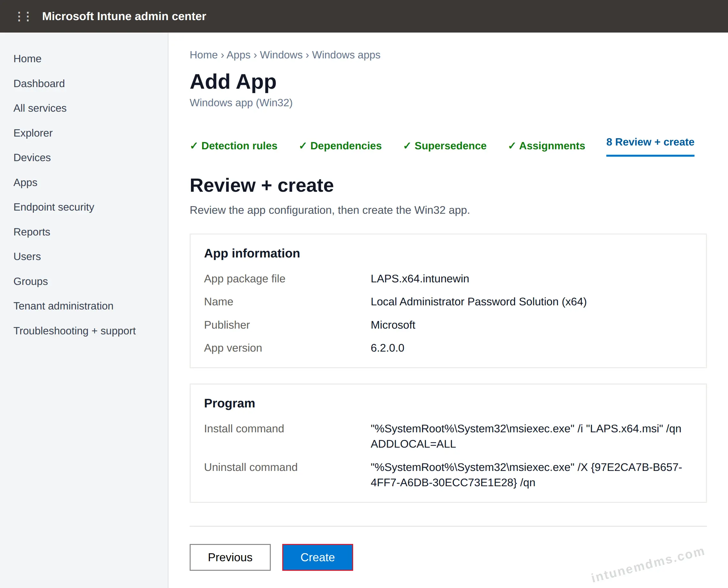Open Reports in the sidebar
The width and height of the screenshot is (728, 588).
tap(32, 232)
